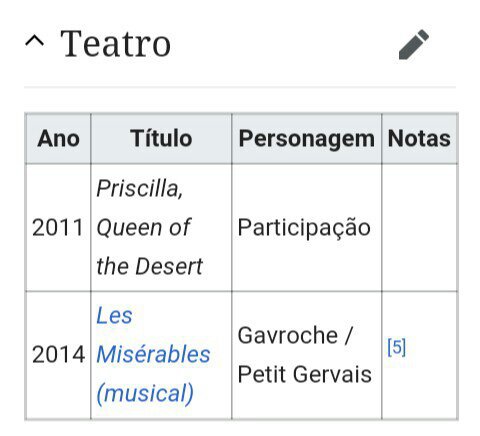Click the blue word Misérables
Image resolution: width=480 pixels, height=436 pixels.
153,355
